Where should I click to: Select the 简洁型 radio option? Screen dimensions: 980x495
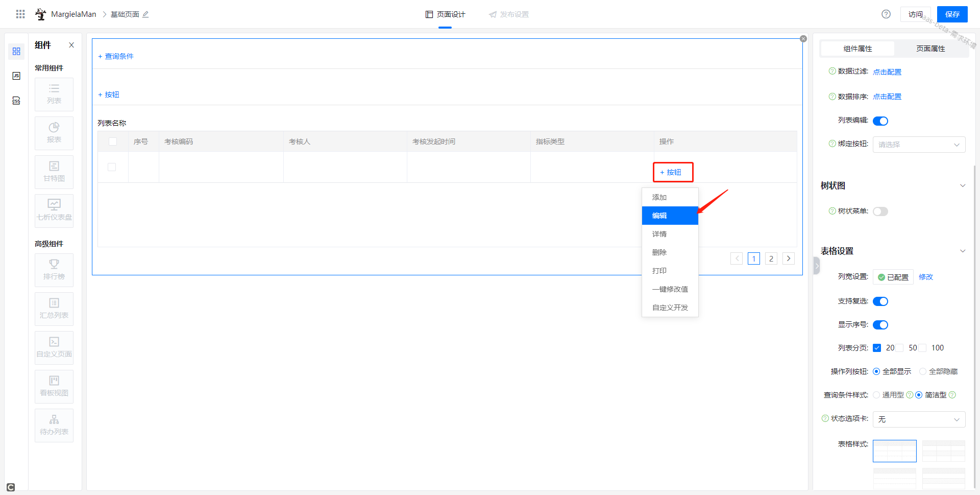pyautogui.click(x=919, y=395)
